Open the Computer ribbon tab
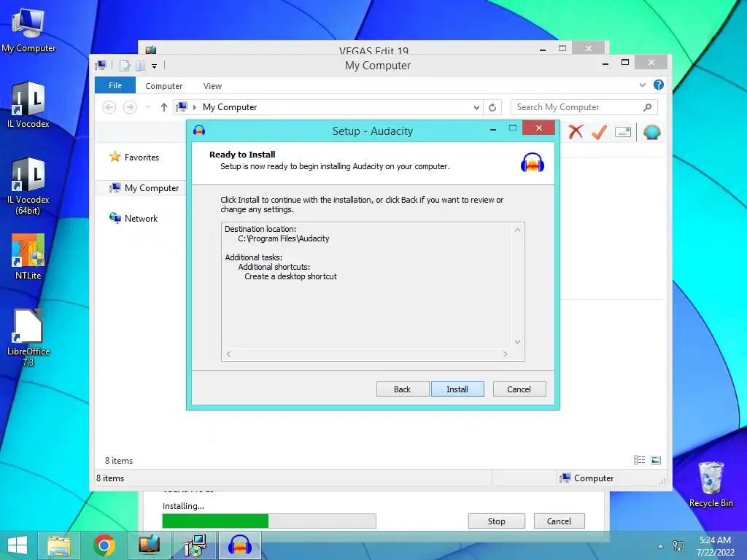Viewport: 747px width, 560px height. [x=164, y=86]
